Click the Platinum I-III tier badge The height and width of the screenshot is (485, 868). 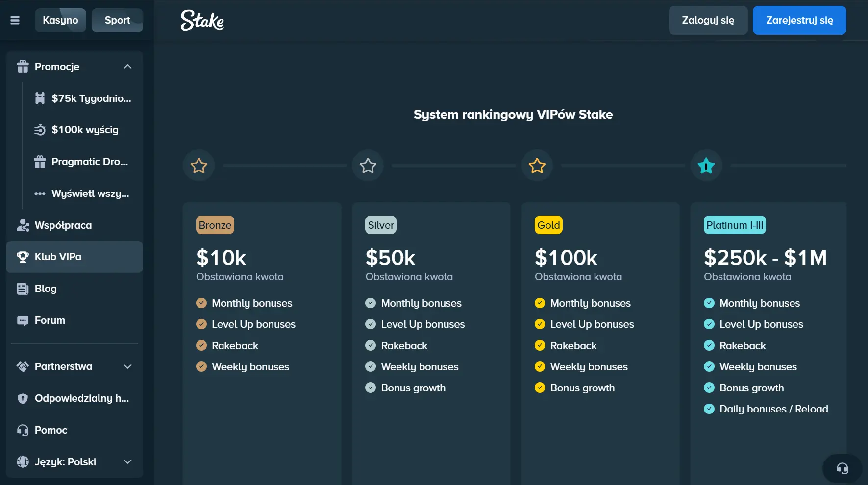click(735, 225)
